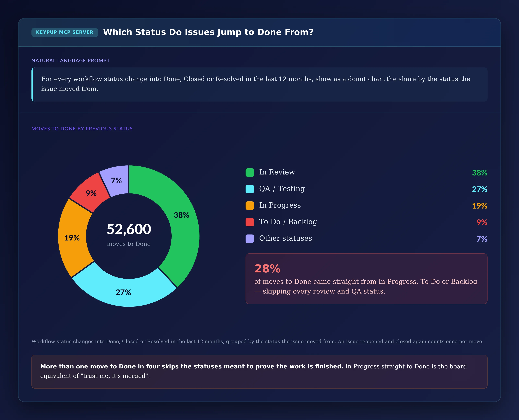Click the 'To Do / Backlog' legend label
Screen dimensions: 519x420
point(288,222)
